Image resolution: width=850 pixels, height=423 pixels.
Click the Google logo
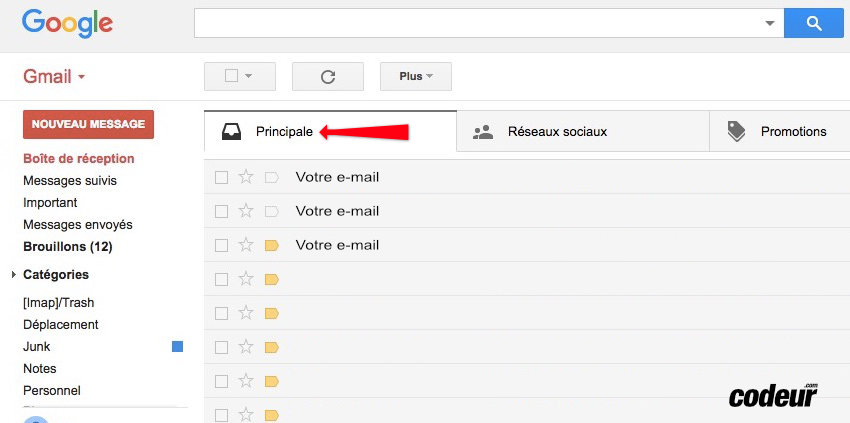click(67, 22)
